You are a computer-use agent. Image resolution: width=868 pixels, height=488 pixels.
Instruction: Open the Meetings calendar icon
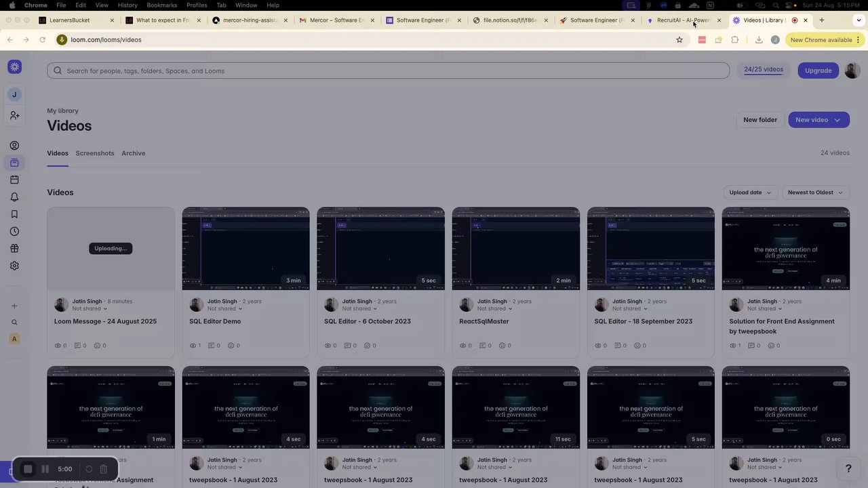pyautogui.click(x=14, y=180)
